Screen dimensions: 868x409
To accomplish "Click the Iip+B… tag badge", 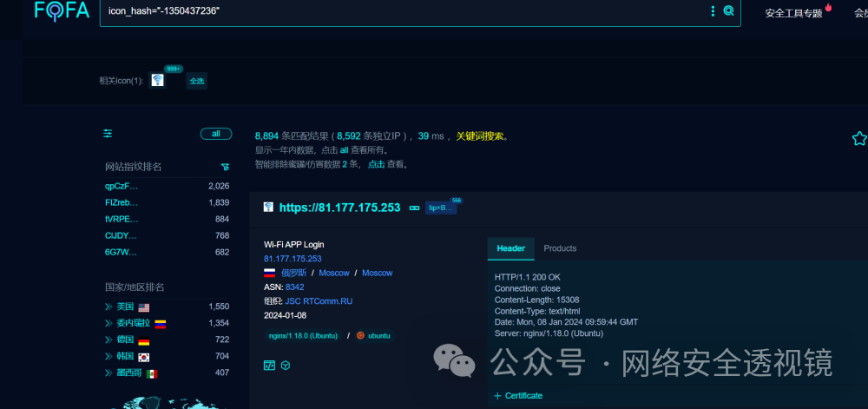I will 441,208.
